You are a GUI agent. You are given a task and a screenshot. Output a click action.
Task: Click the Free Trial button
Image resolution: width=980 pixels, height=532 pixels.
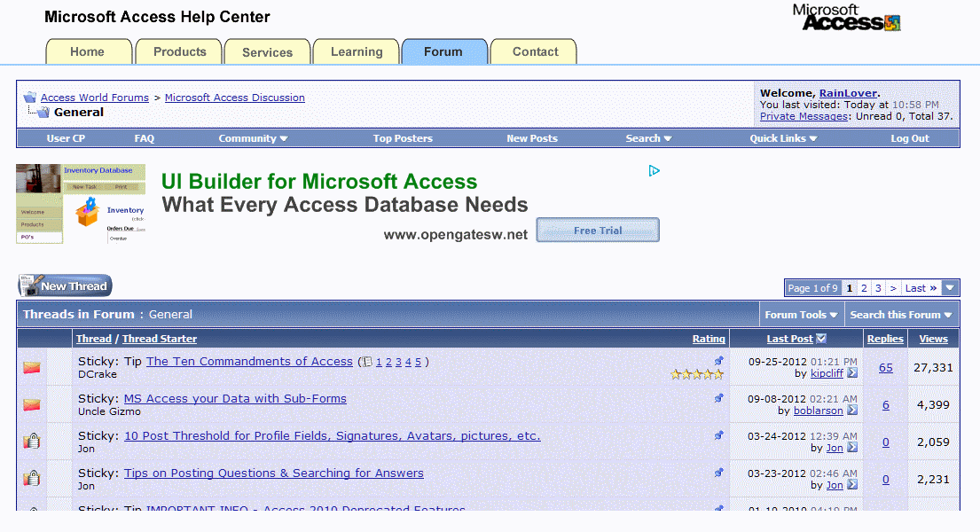(598, 230)
